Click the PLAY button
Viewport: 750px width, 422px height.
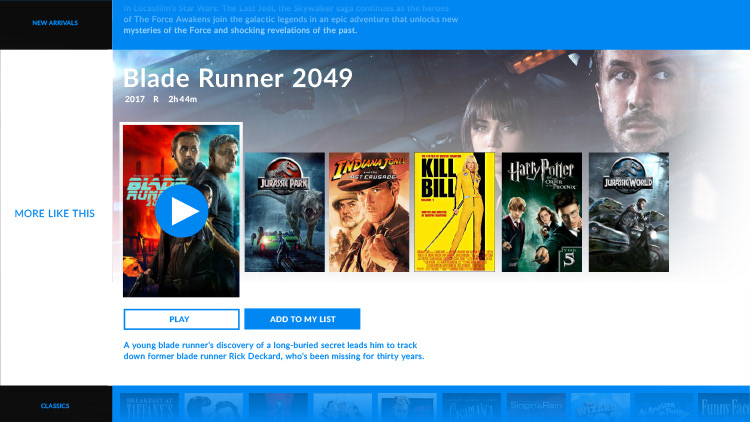click(x=181, y=319)
